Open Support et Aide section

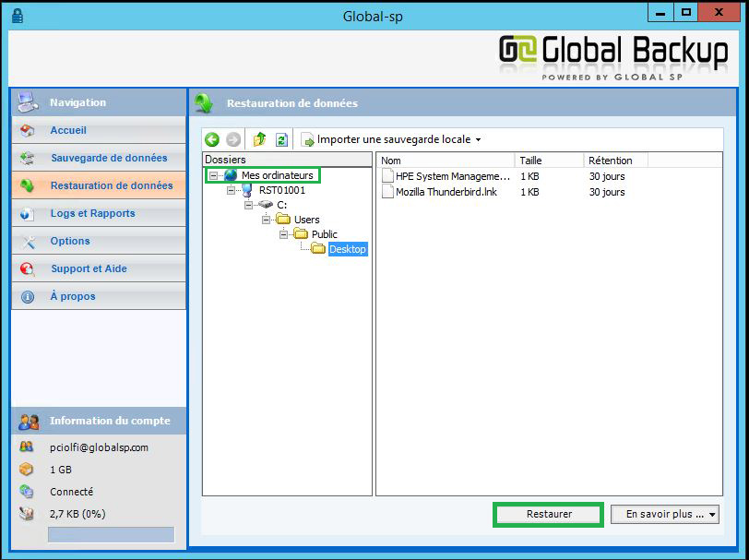click(x=99, y=269)
